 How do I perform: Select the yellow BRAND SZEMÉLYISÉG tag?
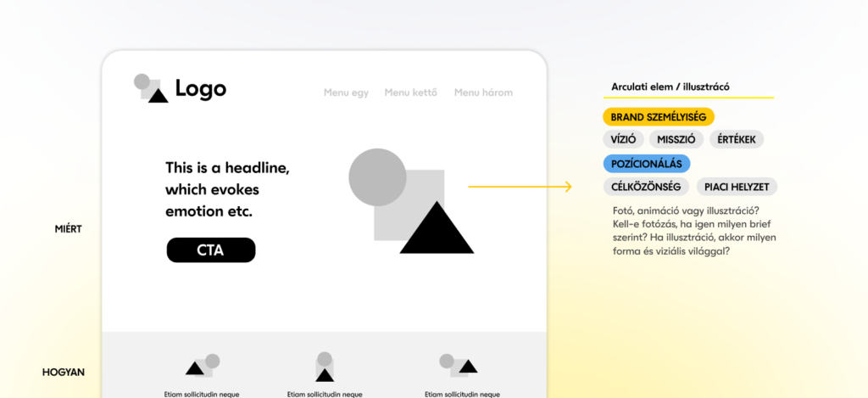point(659,117)
